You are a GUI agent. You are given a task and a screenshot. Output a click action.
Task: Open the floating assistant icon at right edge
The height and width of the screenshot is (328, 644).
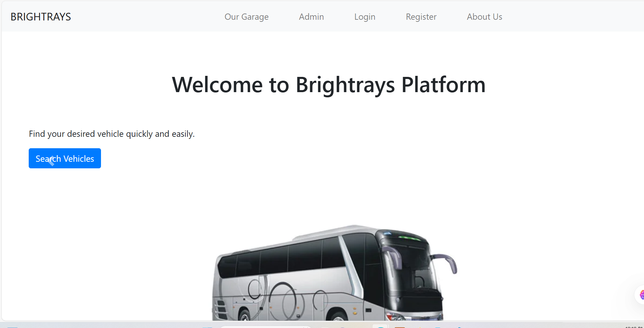(641, 295)
